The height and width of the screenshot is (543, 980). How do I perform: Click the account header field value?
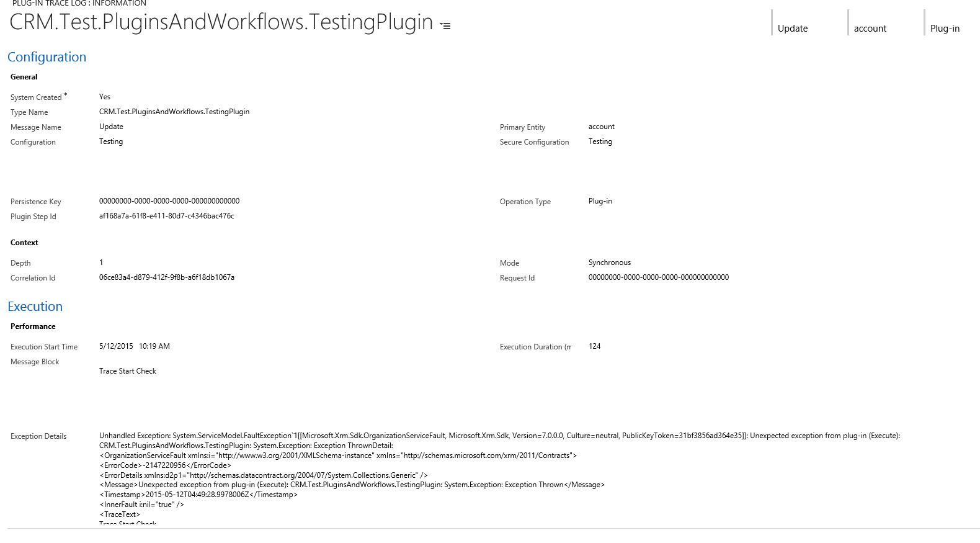point(870,29)
